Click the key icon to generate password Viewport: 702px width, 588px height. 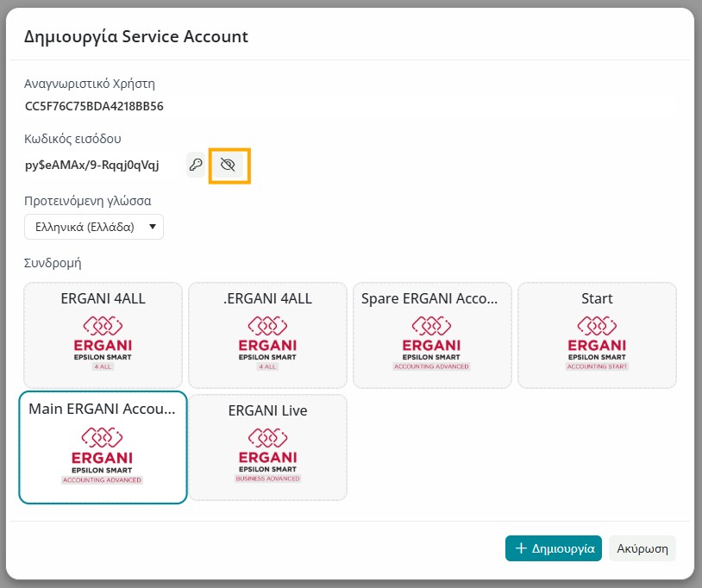click(x=196, y=165)
